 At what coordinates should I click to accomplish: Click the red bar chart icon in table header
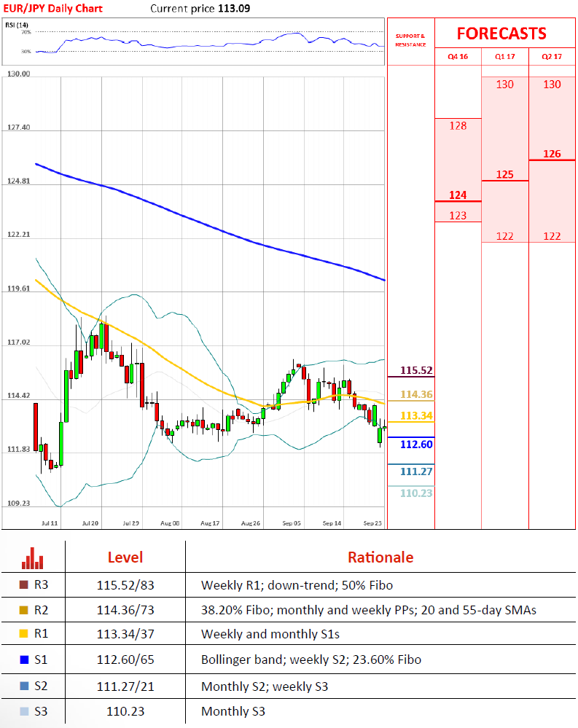coord(33,558)
